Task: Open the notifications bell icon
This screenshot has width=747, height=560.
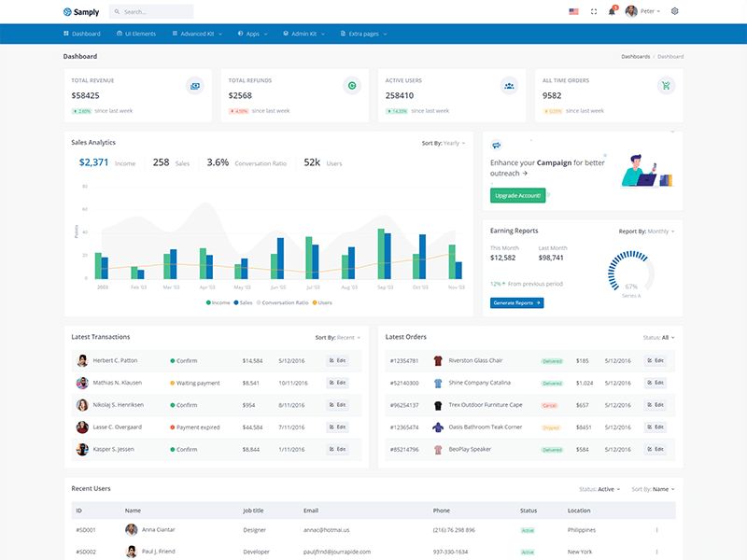Action: (612, 11)
